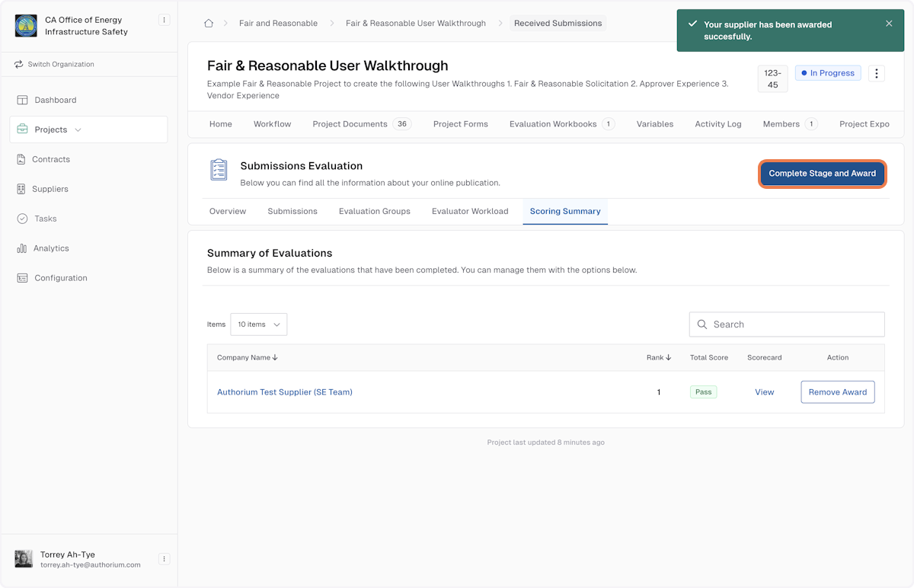The height and width of the screenshot is (588, 914).
Task: Select the Scoring Summary sub-tab
Action: point(565,212)
